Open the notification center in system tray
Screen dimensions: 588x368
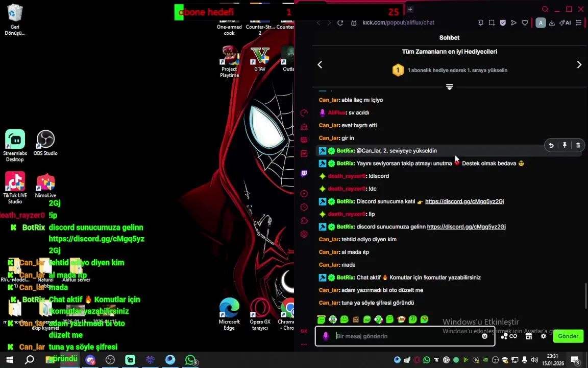pos(576,360)
